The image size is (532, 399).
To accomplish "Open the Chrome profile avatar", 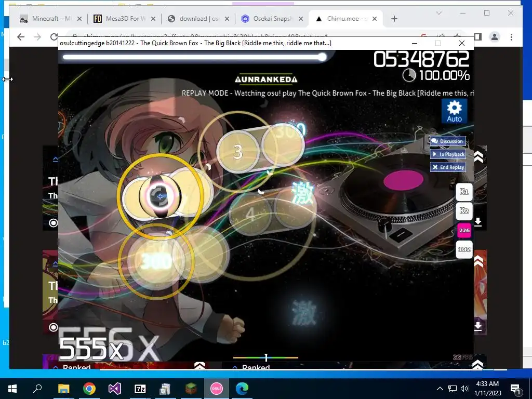I will (495, 37).
